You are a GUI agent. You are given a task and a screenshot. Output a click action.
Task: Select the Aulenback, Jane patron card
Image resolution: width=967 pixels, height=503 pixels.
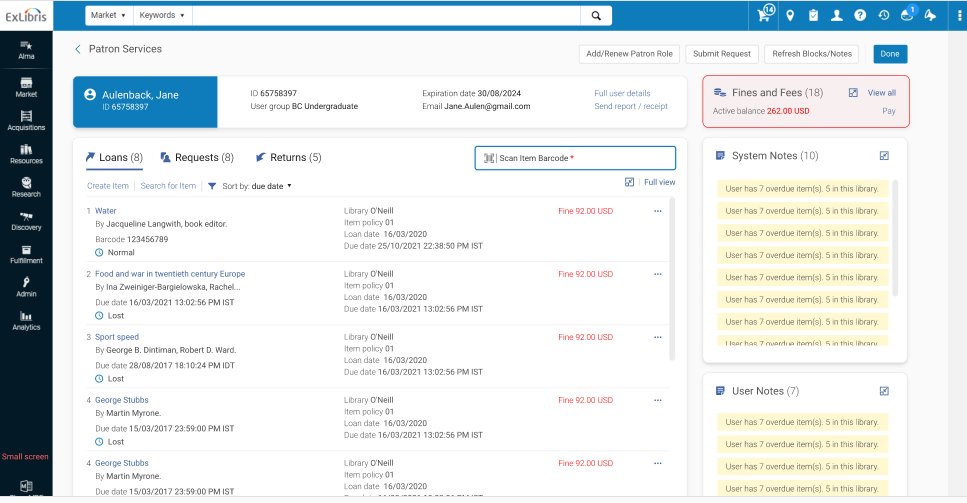coord(145,102)
